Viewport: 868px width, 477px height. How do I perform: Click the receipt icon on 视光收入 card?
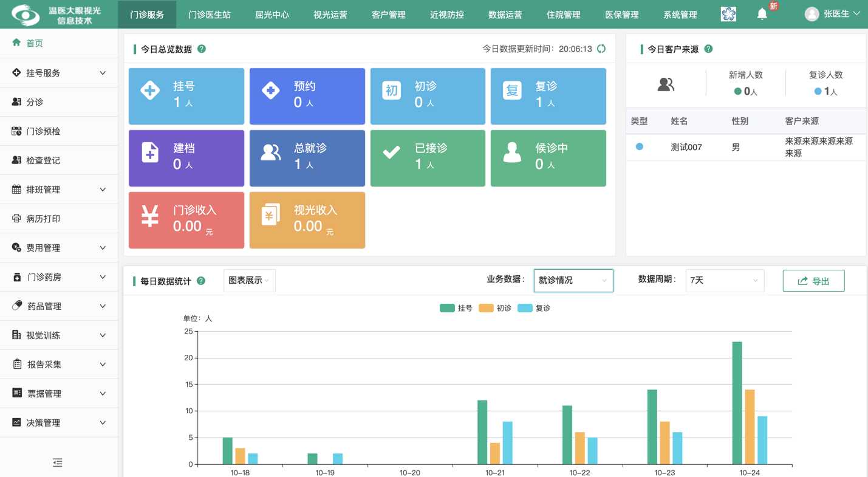point(270,215)
